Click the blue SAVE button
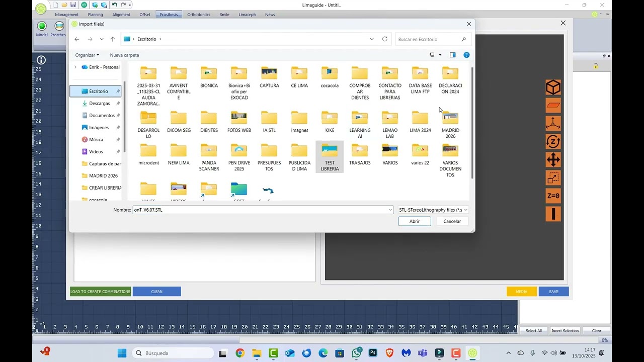The height and width of the screenshot is (362, 644). coord(553,292)
